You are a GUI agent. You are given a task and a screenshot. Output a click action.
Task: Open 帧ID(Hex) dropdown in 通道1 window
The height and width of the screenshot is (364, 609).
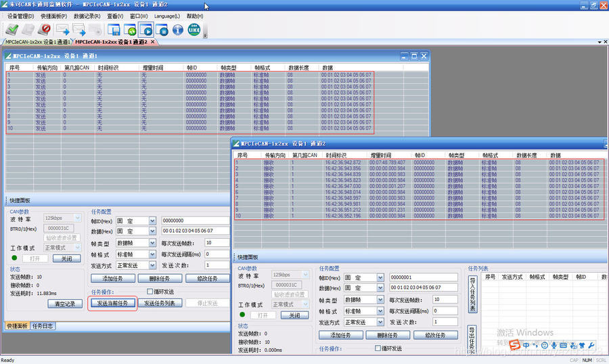152,221
